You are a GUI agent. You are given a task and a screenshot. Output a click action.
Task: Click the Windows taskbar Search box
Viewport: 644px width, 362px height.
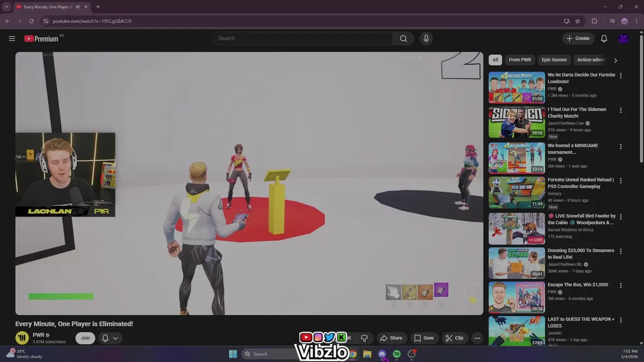click(269, 354)
